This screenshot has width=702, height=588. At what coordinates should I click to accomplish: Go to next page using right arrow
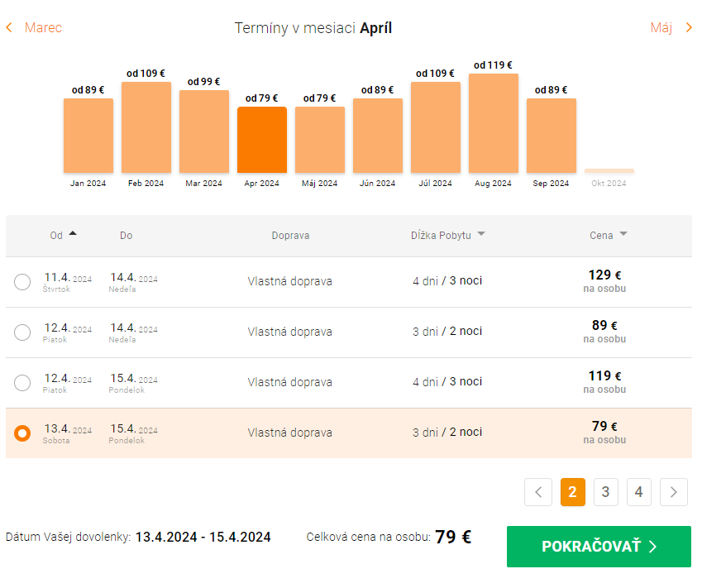tap(674, 492)
